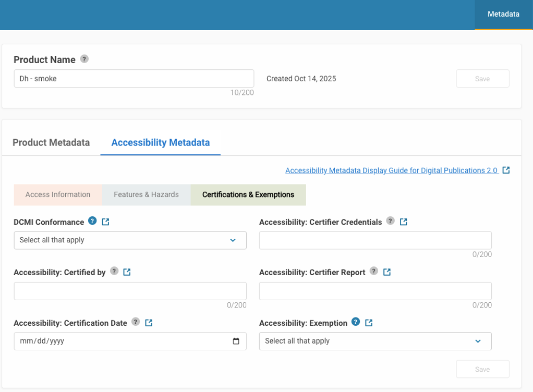Click Certified by help icon
Viewport: 533px width, 392px height.
[x=114, y=271]
